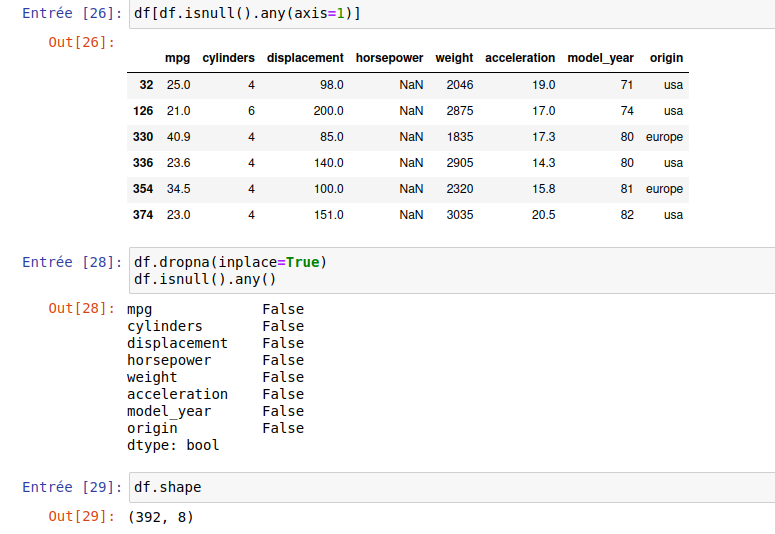
Task: Click the weight column header in table
Action: point(454,58)
